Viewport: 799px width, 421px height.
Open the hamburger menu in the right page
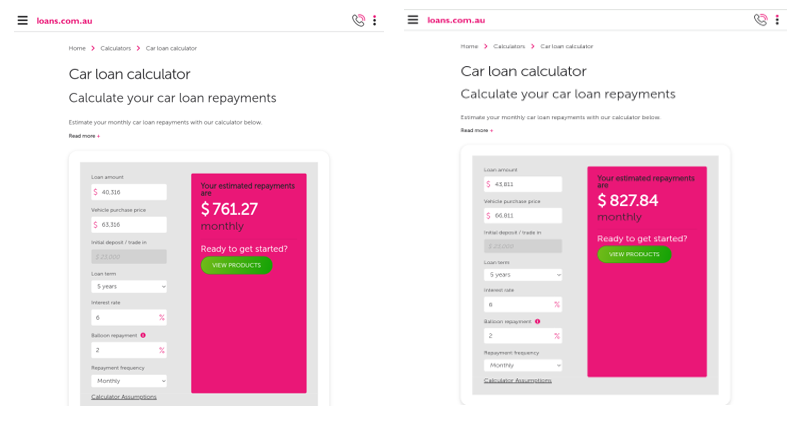point(413,19)
